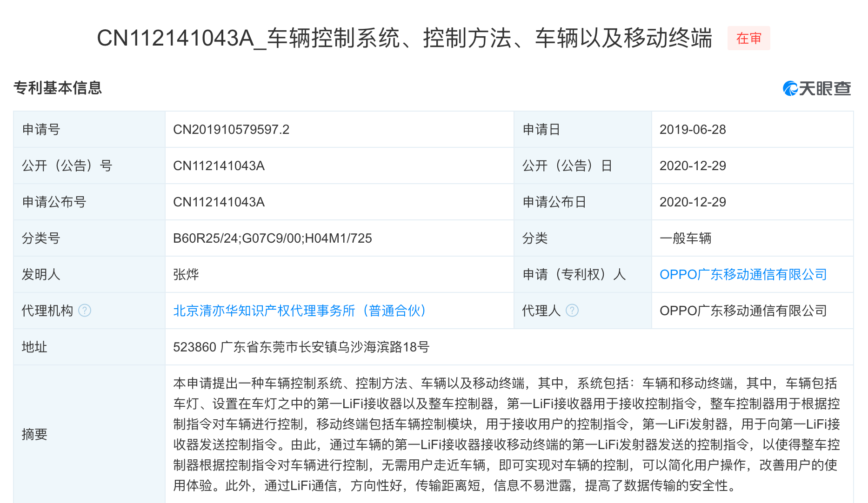This screenshot has width=868, height=503.
Task: Click the 公开（公告）号 label cell
Action: [89, 166]
